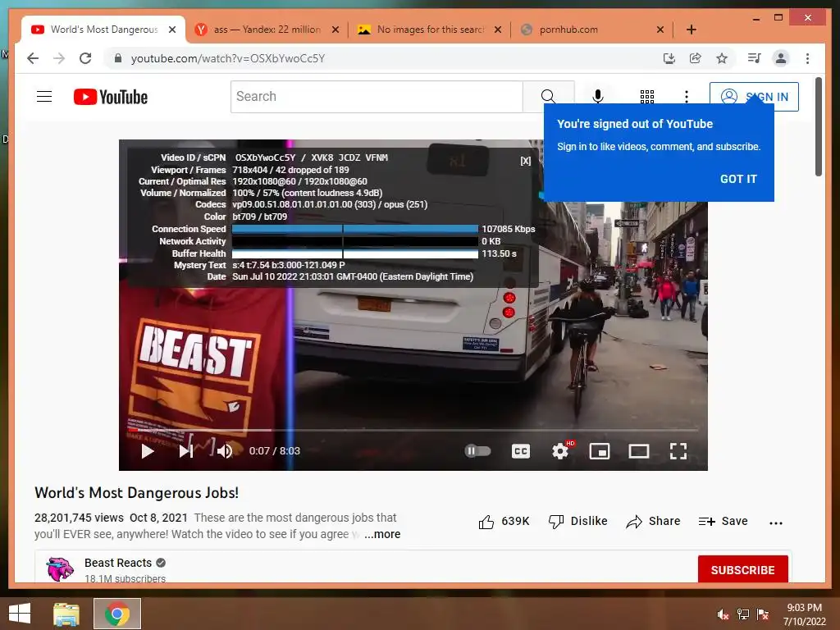Toggle the autoplay switch

(x=477, y=451)
